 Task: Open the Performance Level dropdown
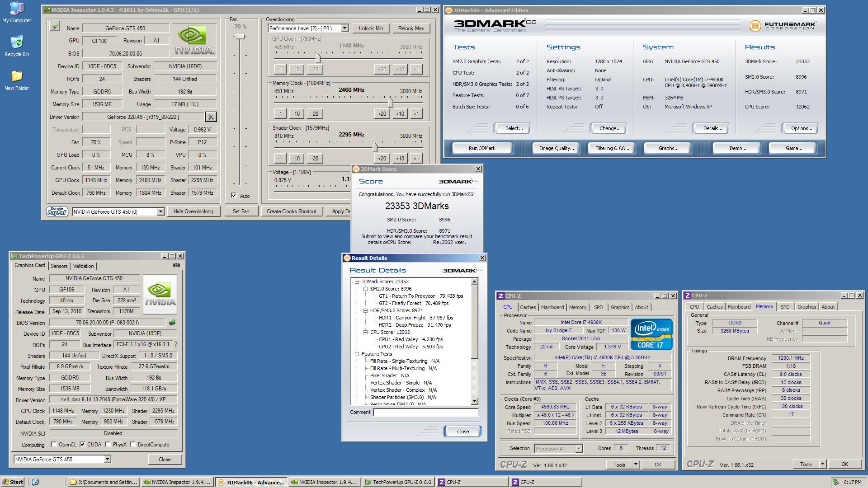344,28
